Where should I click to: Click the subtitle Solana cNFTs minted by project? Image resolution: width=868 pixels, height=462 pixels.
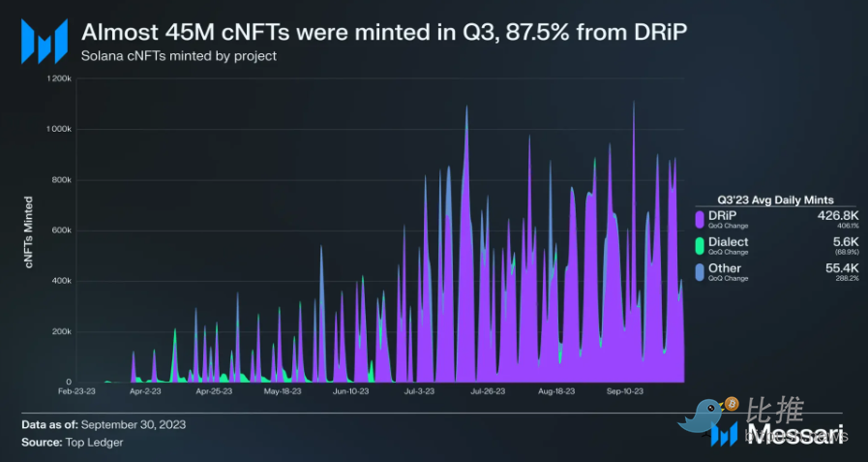click(x=179, y=56)
